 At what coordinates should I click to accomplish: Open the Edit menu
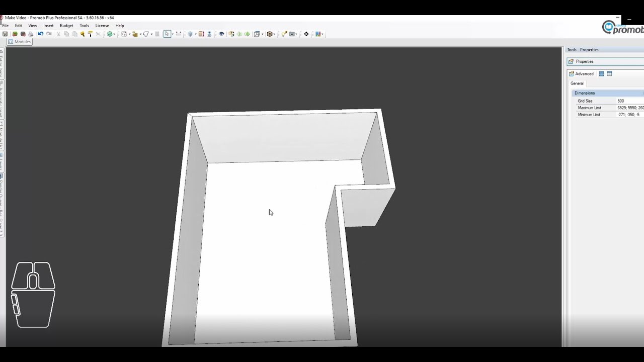(18, 26)
